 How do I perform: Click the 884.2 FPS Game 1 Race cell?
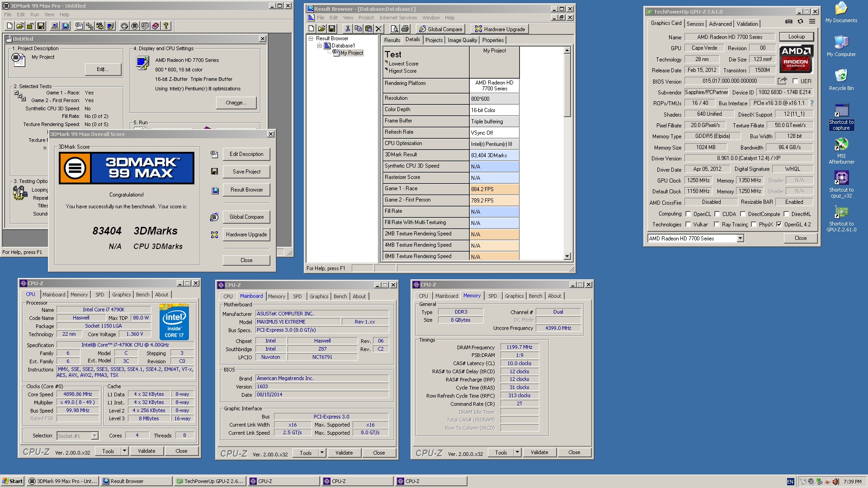494,189
